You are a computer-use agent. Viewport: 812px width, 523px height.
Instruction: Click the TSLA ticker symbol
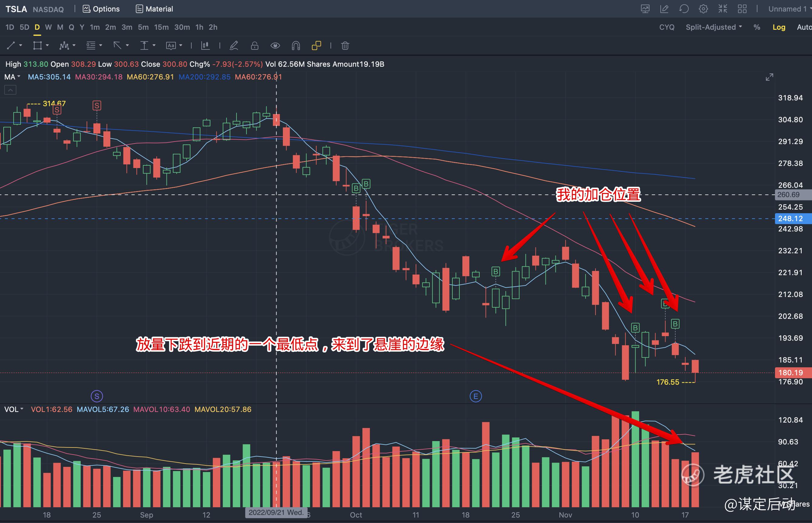click(16, 9)
